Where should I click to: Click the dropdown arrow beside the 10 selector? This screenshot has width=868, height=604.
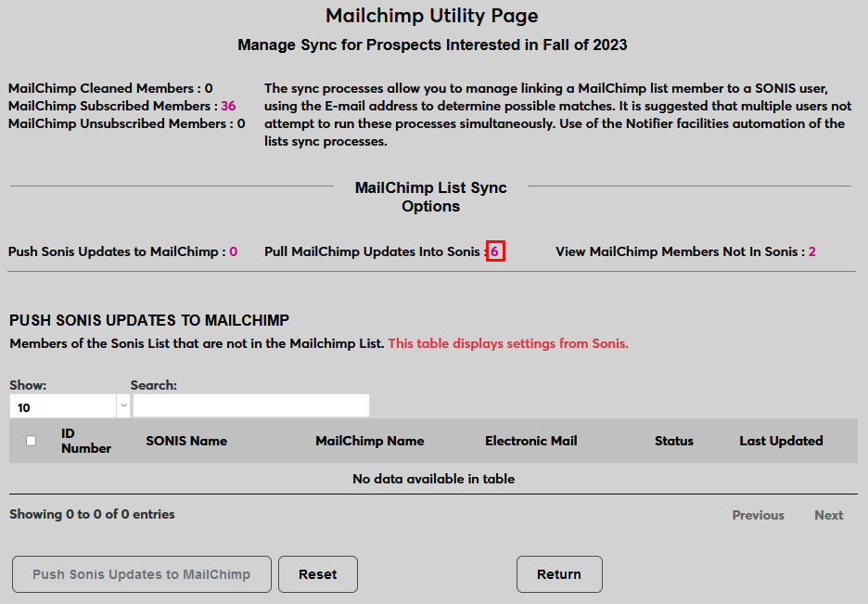click(x=123, y=405)
